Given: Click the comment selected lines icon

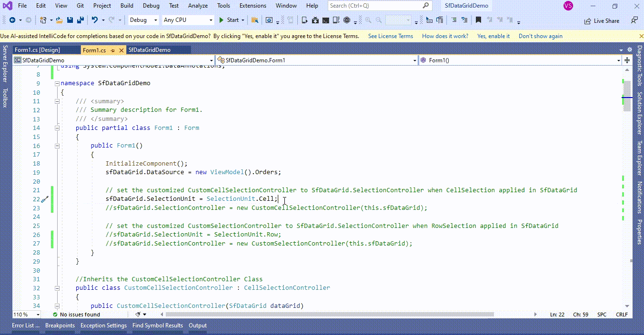Looking at the screenshot, I should [454, 20].
